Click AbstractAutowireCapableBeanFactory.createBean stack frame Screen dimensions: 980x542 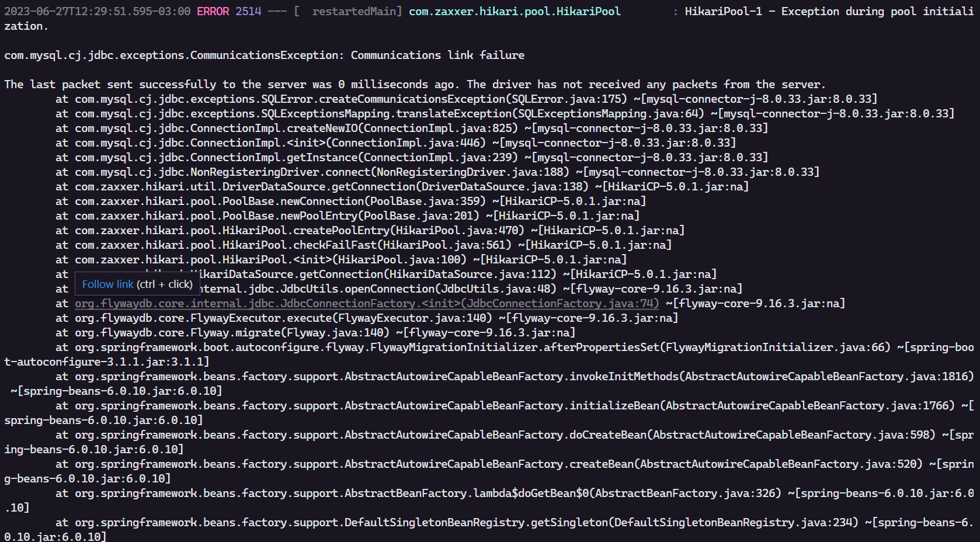tap(489, 471)
